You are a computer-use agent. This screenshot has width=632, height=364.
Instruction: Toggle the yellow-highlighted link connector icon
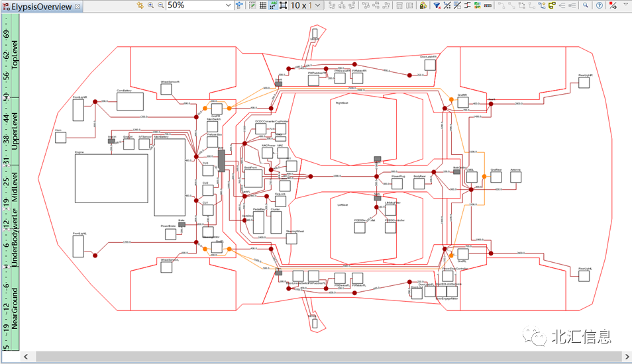pos(552,5)
